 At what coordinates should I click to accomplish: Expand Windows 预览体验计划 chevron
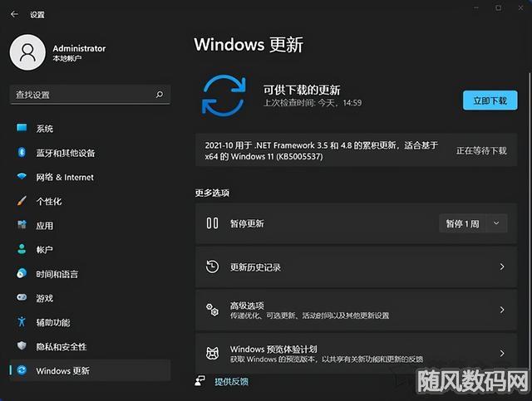[502, 353]
